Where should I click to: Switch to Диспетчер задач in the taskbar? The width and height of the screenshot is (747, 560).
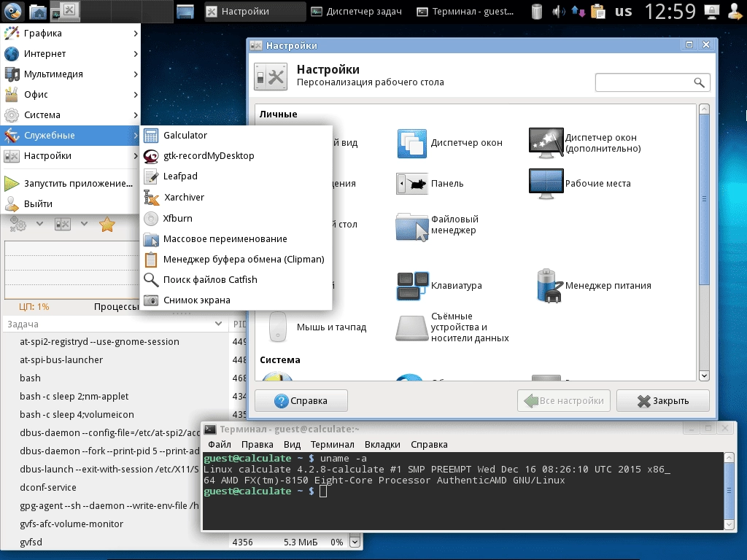(356, 12)
